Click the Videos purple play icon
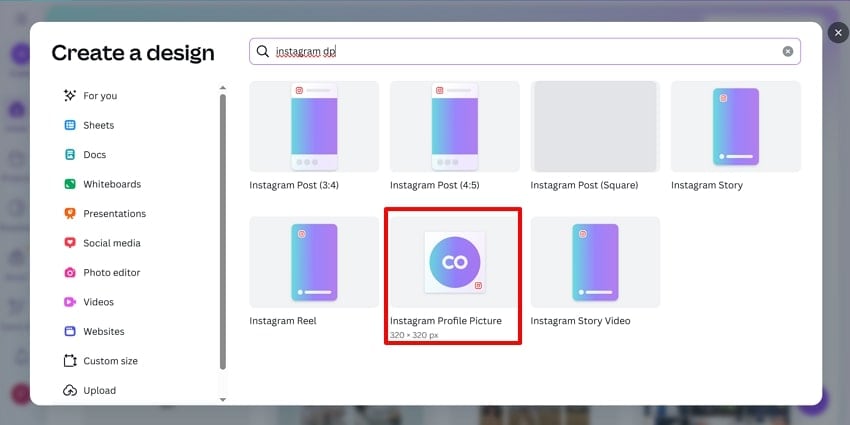The width and height of the screenshot is (850, 425). click(70, 302)
